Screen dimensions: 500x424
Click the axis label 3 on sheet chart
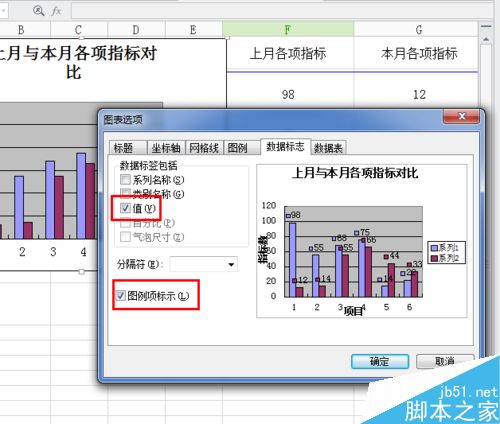pos(53,252)
